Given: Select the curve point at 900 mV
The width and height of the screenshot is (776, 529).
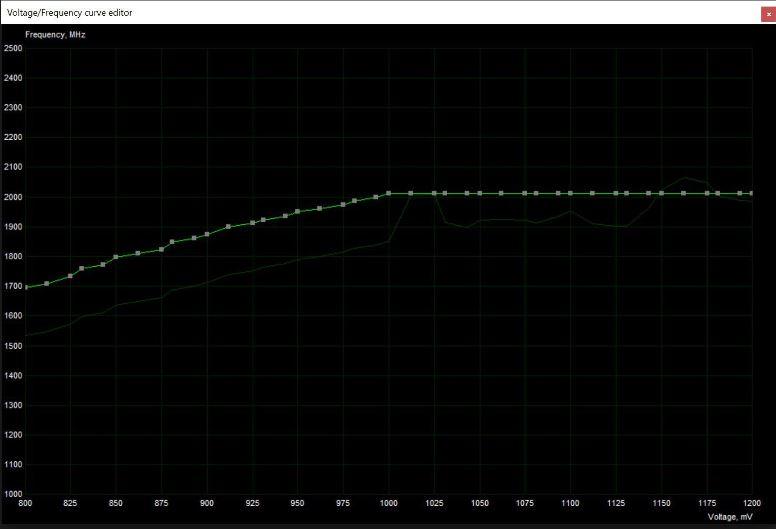Looking at the screenshot, I should [x=207, y=234].
